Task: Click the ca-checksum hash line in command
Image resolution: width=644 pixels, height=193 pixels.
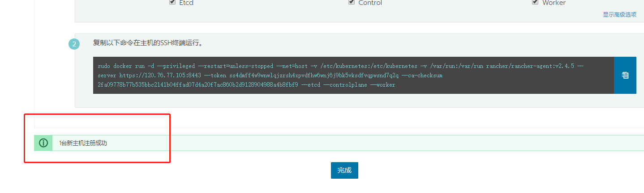Action: (x=246, y=84)
